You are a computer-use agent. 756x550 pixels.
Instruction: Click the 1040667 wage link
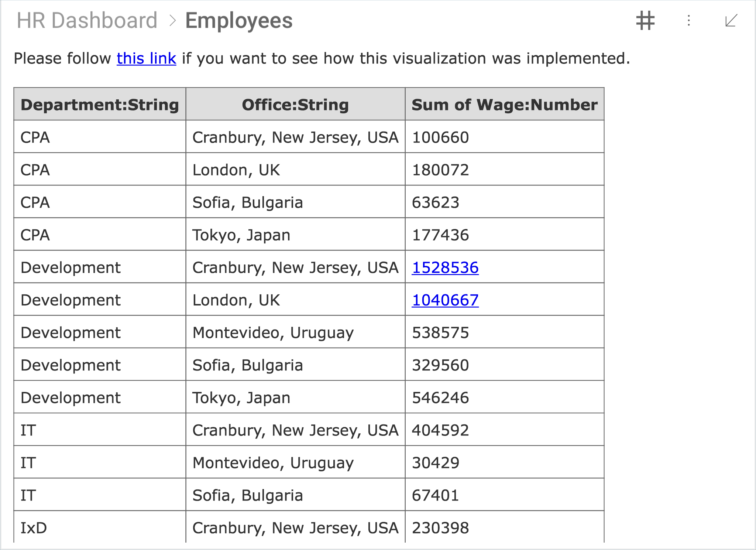click(x=445, y=300)
